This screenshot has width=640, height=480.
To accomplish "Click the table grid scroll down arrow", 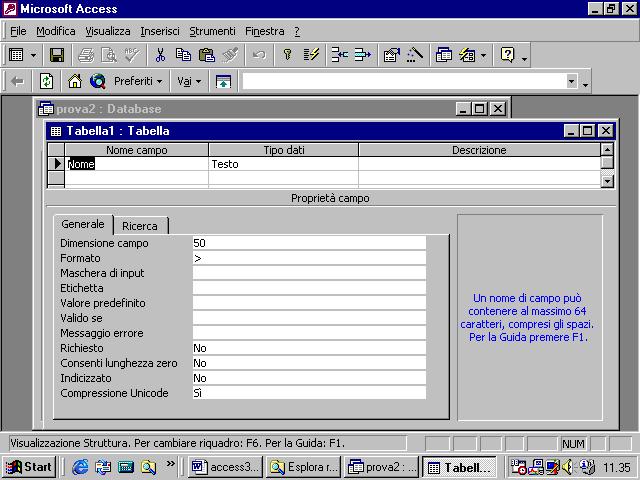I will pyautogui.click(x=607, y=181).
